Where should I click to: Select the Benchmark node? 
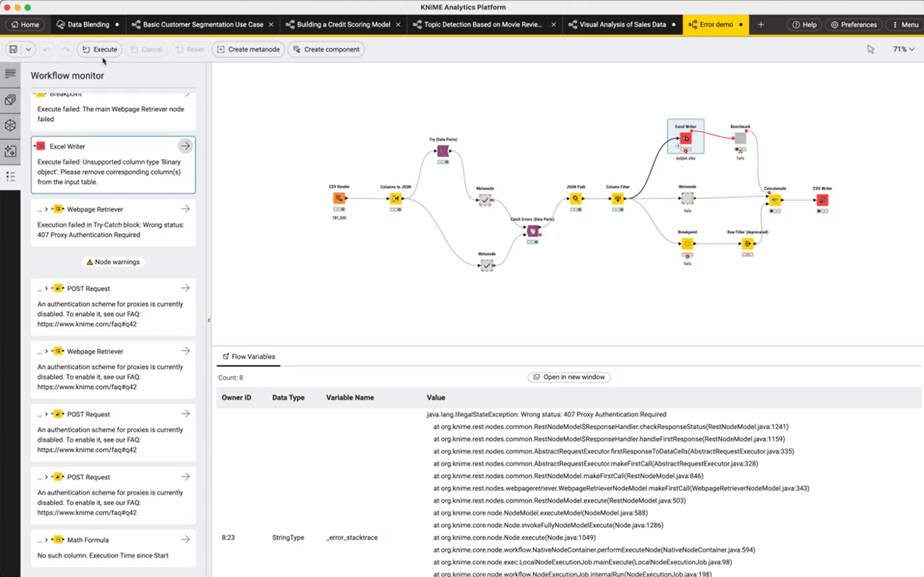740,138
